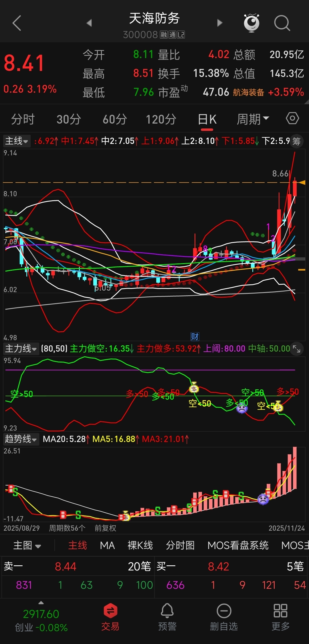This screenshot has height=644, width=309.
Task: Tap 航海装备 sector link
Action: (248, 92)
